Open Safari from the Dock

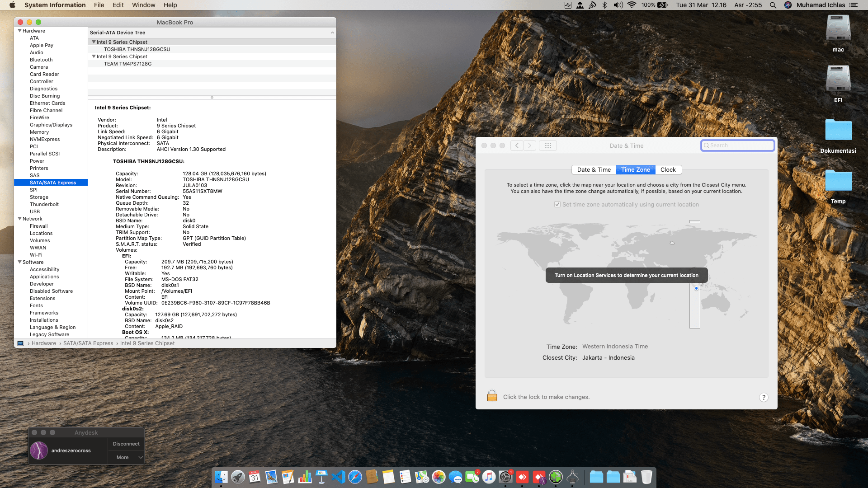pos(355,477)
